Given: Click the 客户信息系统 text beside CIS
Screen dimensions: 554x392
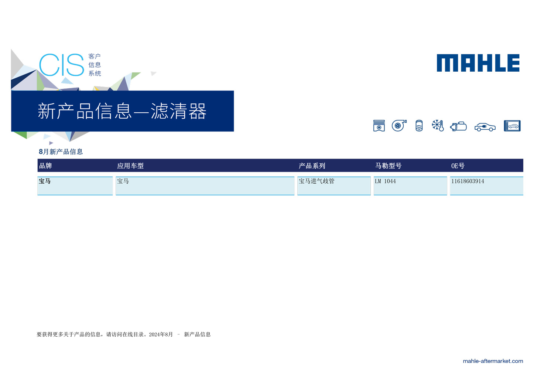Looking at the screenshot, I should [x=95, y=65].
